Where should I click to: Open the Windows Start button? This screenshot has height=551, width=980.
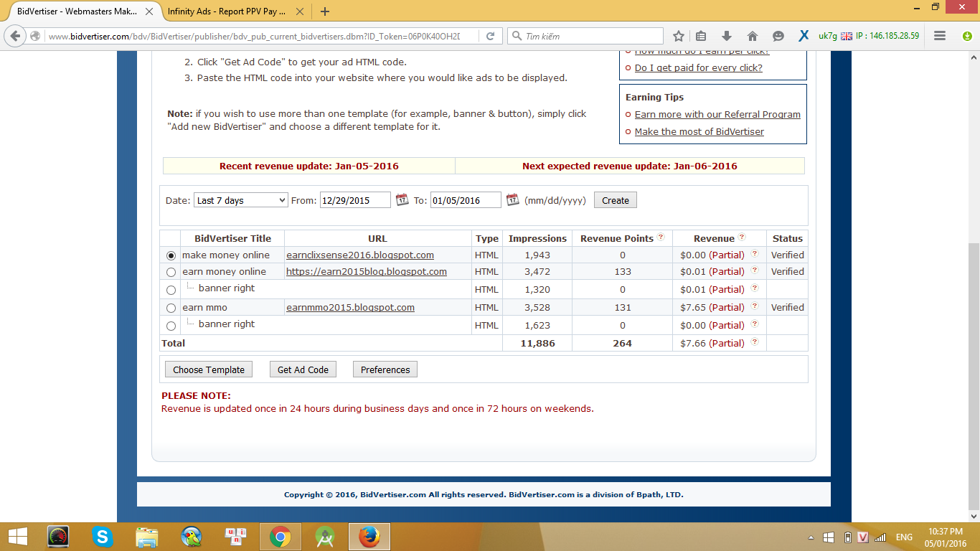[17, 537]
